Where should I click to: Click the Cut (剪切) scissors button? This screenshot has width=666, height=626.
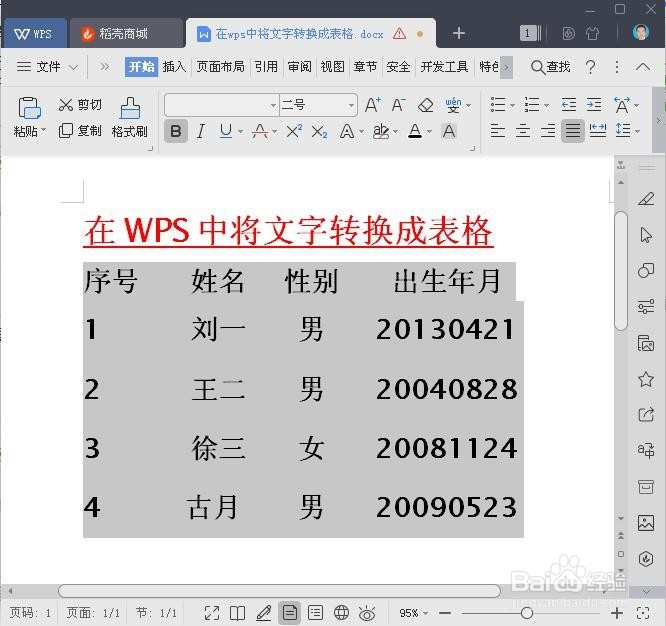(80, 105)
